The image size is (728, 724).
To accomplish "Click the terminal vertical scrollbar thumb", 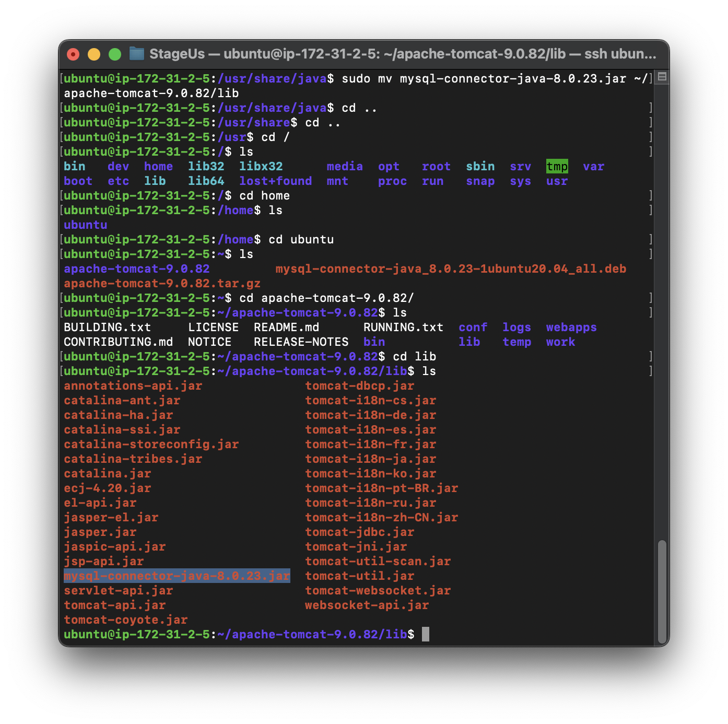I will pyautogui.click(x=662, y=592).
